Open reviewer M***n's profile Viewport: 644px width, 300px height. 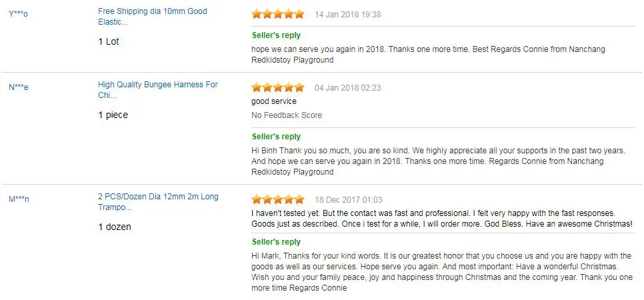[x=19, y=199]
